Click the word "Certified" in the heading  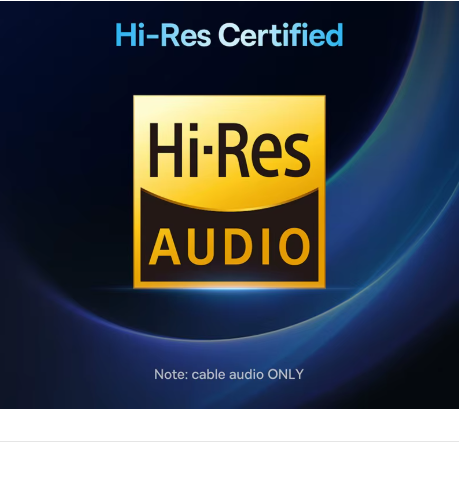point(281,35)
